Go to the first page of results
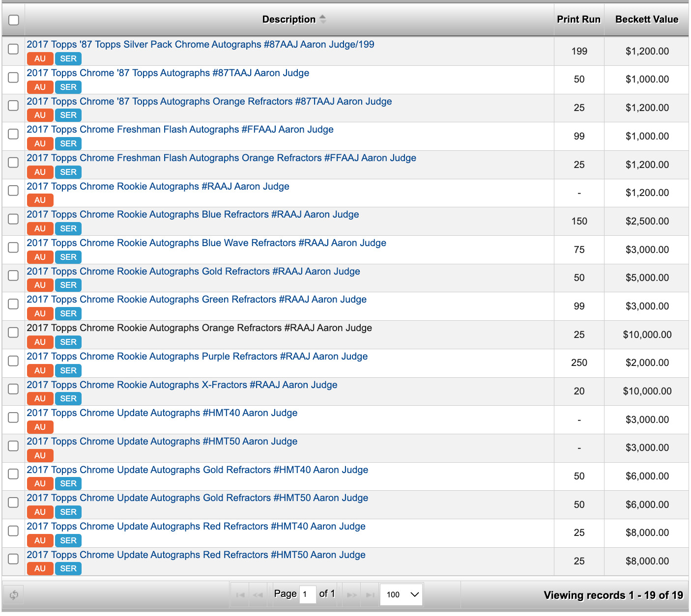Viewport: 691px width, 616px height. 240,595
